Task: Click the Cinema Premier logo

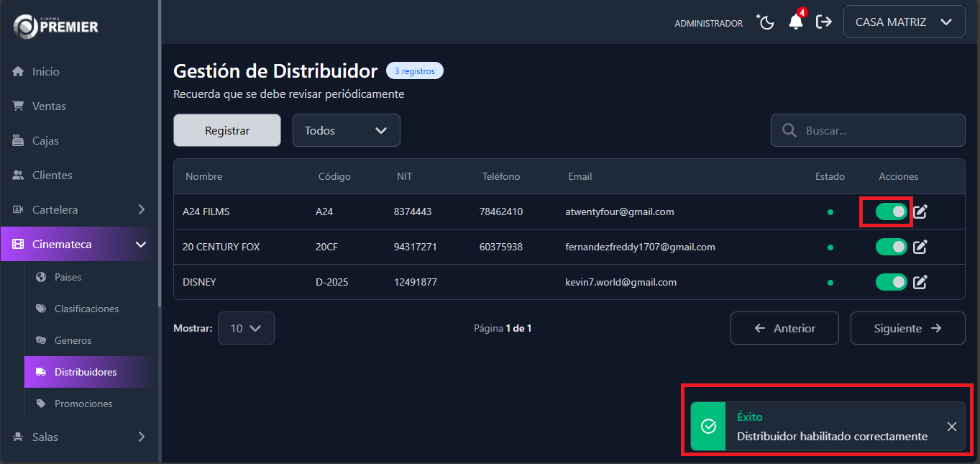Action: click(x=56, y=26)
